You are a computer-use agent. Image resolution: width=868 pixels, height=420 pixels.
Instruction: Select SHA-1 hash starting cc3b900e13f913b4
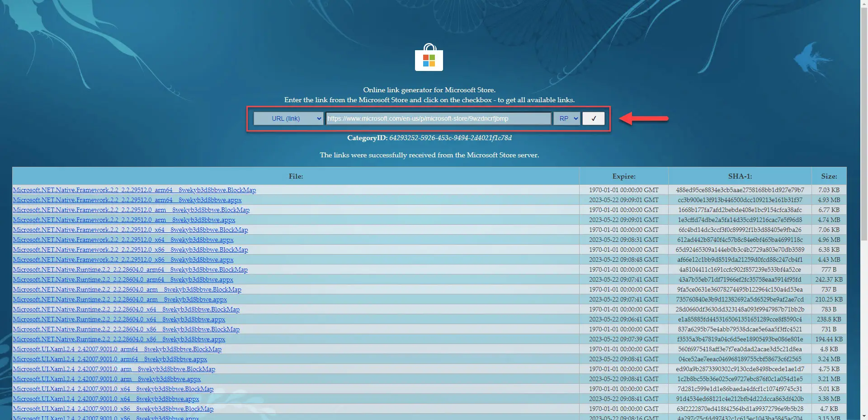point(740,200)
